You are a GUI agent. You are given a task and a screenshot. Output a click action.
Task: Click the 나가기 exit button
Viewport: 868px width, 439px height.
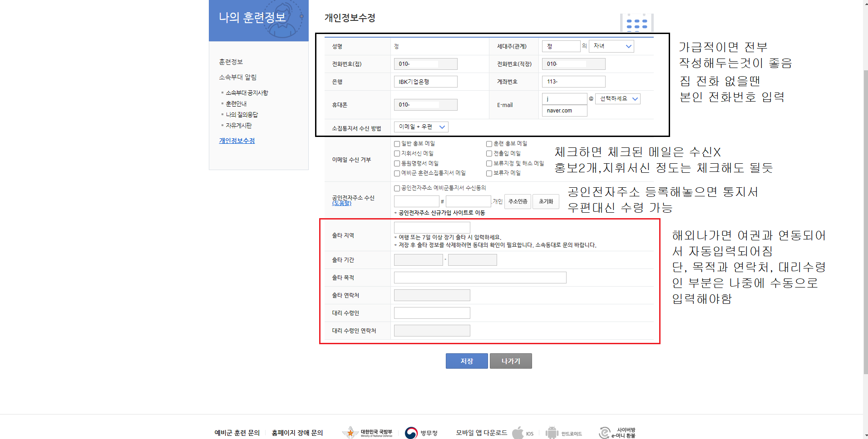(511, 361)
